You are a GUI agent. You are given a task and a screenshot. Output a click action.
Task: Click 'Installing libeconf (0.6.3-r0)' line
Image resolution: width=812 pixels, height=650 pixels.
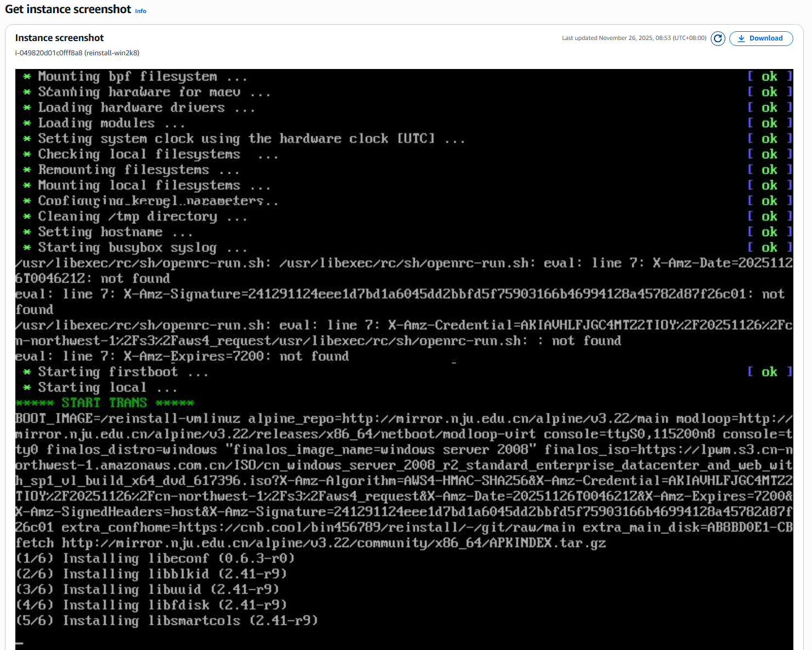(x=156, y=559)
